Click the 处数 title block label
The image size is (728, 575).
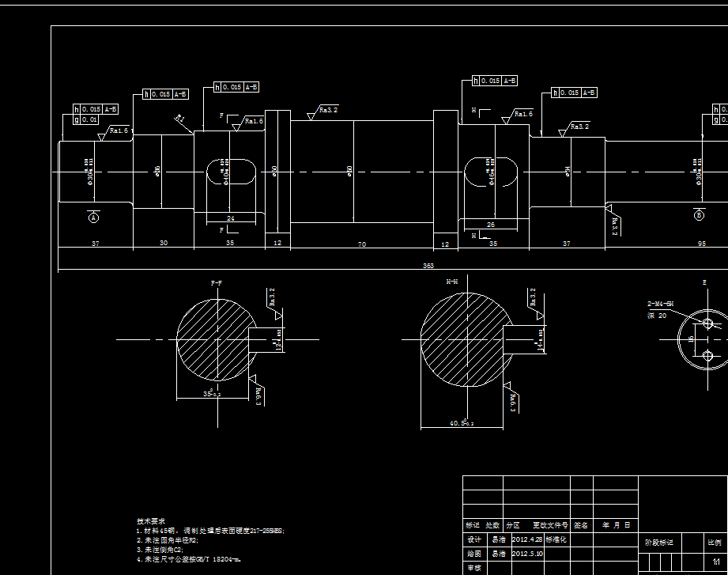pos(492,525)
